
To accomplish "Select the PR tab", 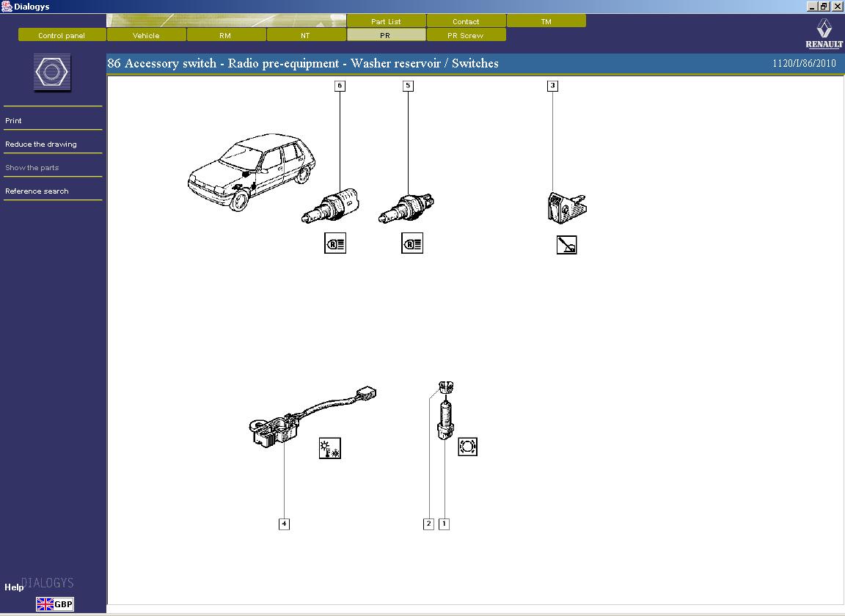I will click(x=386, y=35).
